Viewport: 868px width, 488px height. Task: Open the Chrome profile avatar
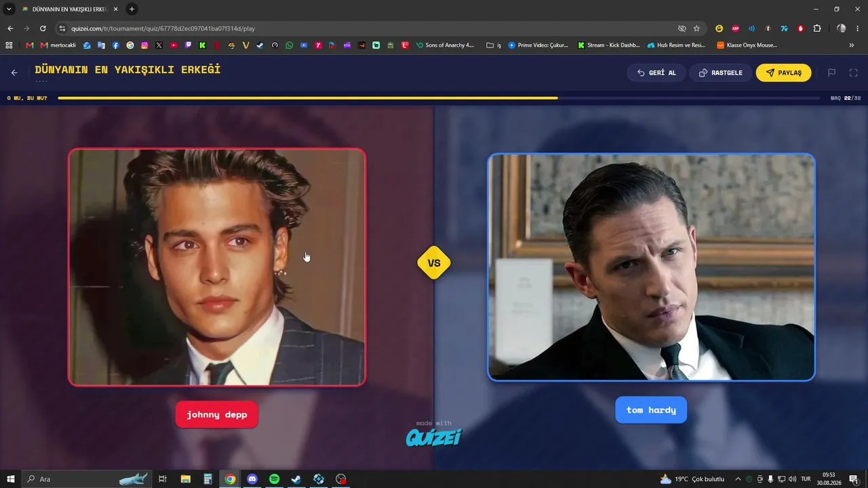point(841,28)
